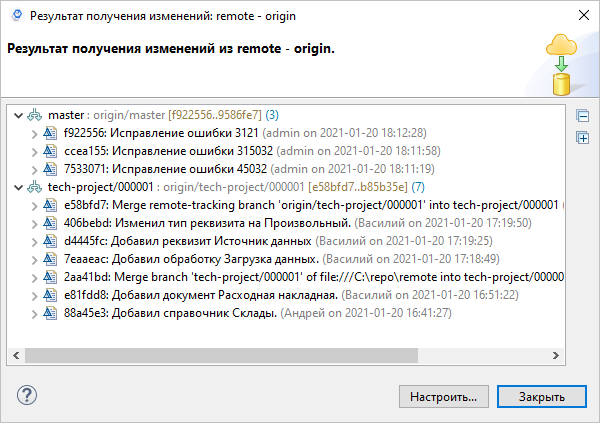Click the horizontal scrollbar thumb

click(220, 354)
